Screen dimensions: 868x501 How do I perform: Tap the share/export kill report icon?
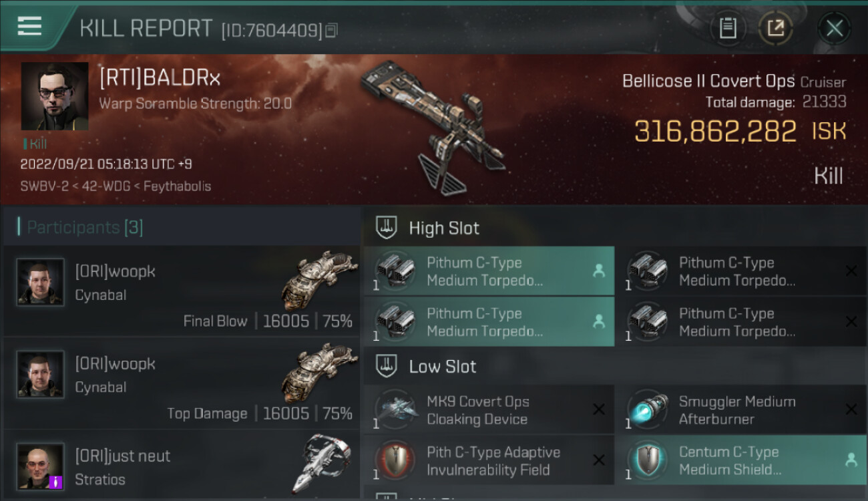click(775, 29)
